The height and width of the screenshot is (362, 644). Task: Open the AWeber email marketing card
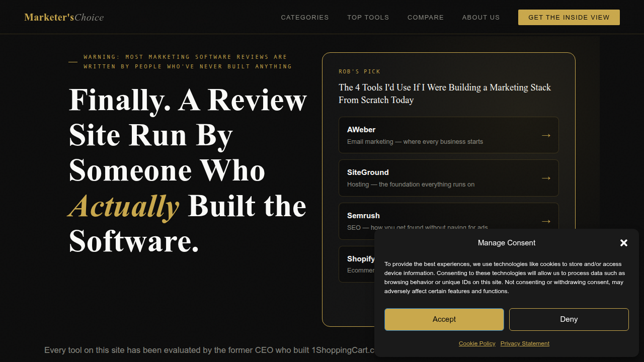(449, 135)
